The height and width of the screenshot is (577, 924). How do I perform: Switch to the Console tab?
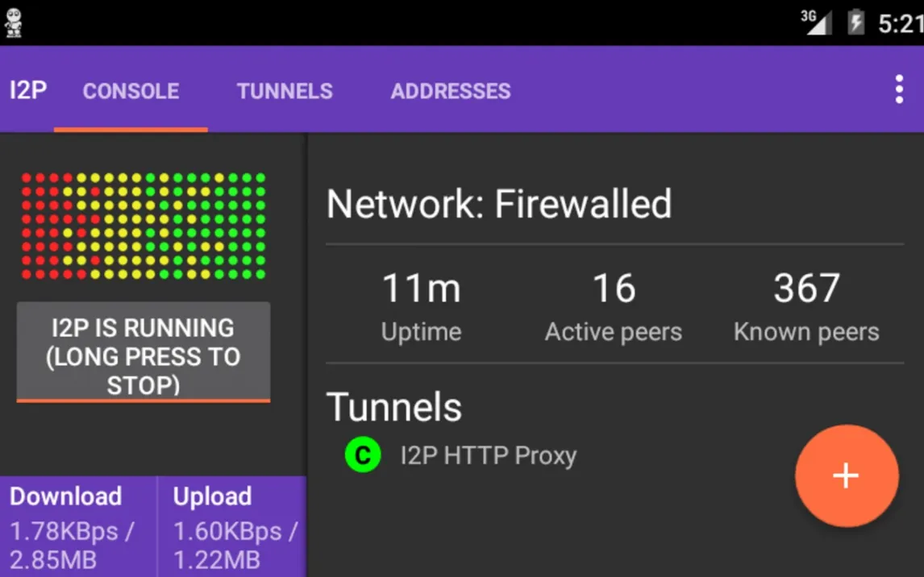coord(131,91)
